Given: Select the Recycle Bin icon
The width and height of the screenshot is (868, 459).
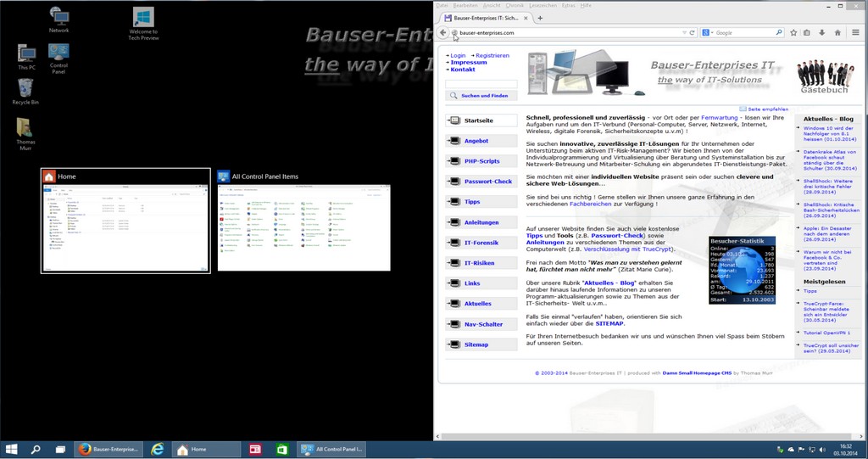Looking at the screenshot, I should [25, 92].
